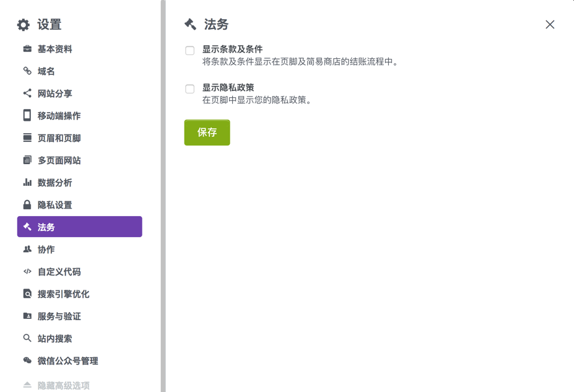This screenshot has height=392, width=574.
Task: Click the WeChat icon beside 微信公众号管理
Action: click(27, 360)
